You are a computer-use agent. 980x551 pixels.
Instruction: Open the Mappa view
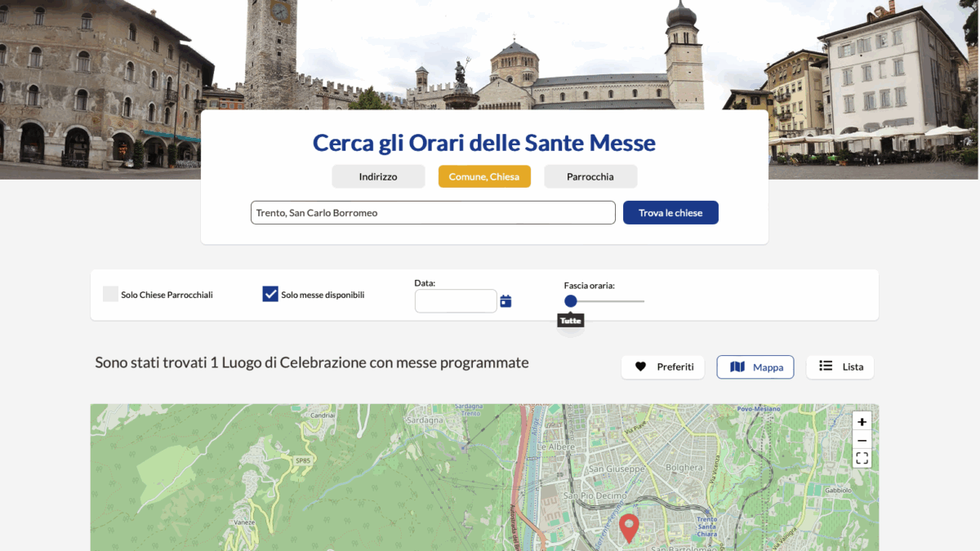click(755, 367)
